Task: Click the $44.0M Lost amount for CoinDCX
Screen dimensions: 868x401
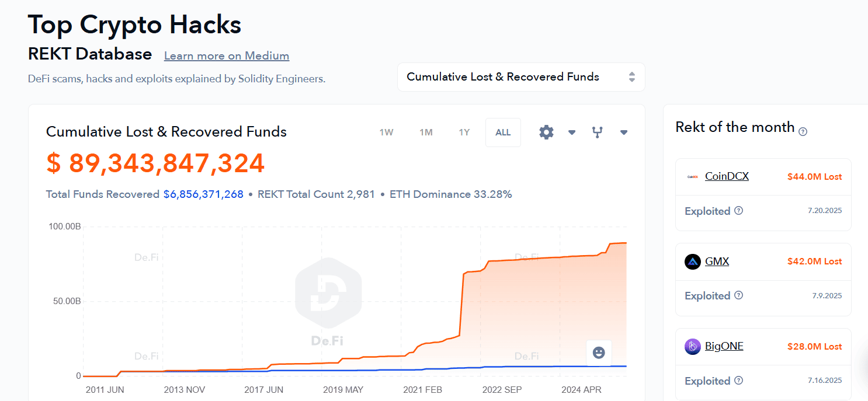Action: (815, 176)
